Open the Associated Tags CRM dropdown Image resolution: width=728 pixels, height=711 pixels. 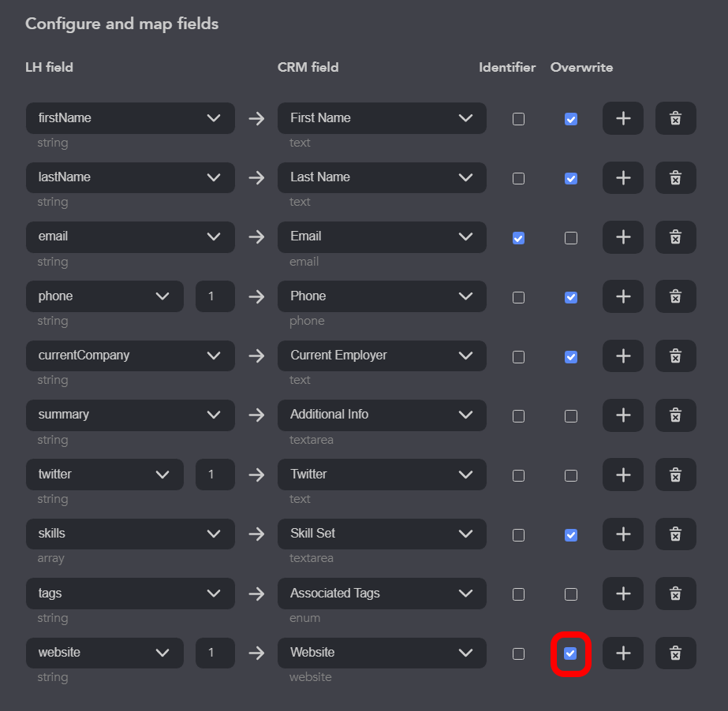pyautogui.click(x=382, y=594)
